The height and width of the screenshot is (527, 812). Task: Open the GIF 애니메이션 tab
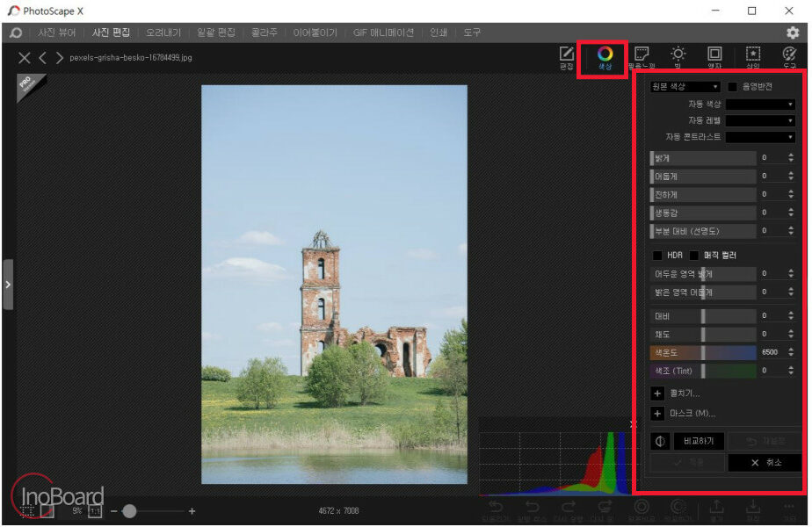(x=383, y=32)
